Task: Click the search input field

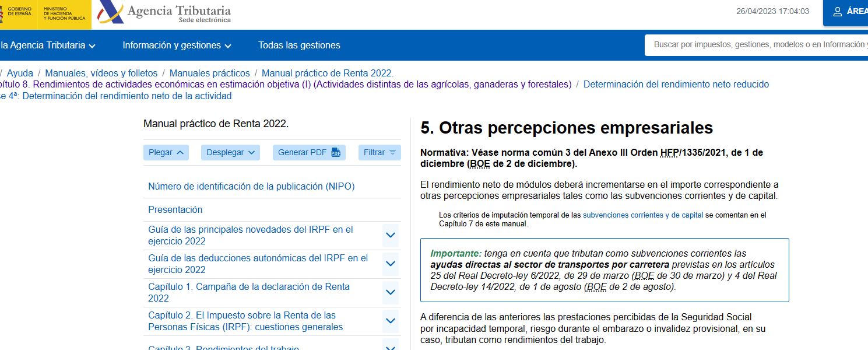Action: pos(755,45)
